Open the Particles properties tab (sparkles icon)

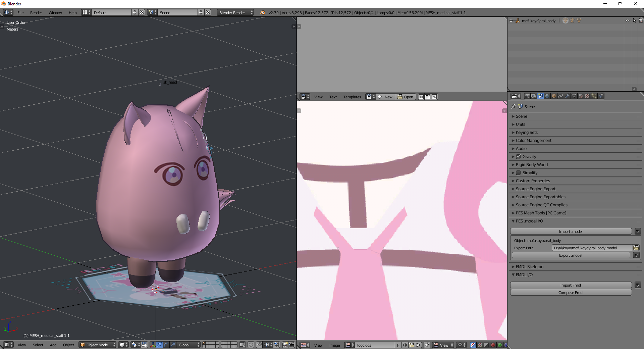point(594,96)
